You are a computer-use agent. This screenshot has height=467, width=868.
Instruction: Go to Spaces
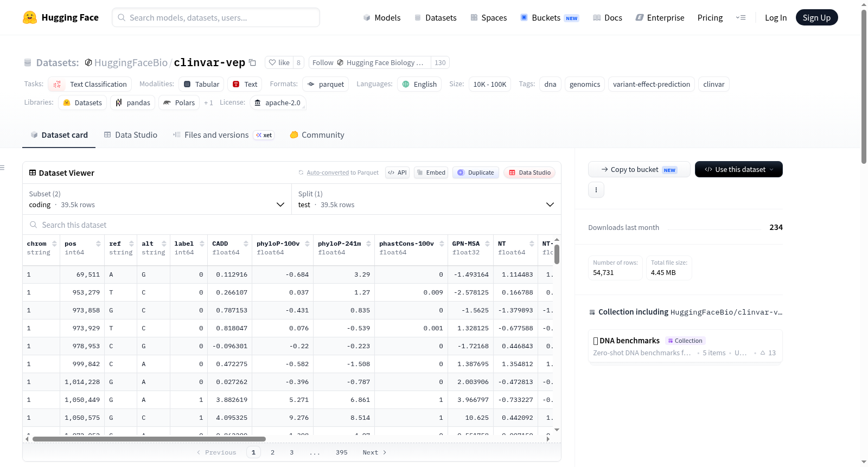[x=488, y=17]
